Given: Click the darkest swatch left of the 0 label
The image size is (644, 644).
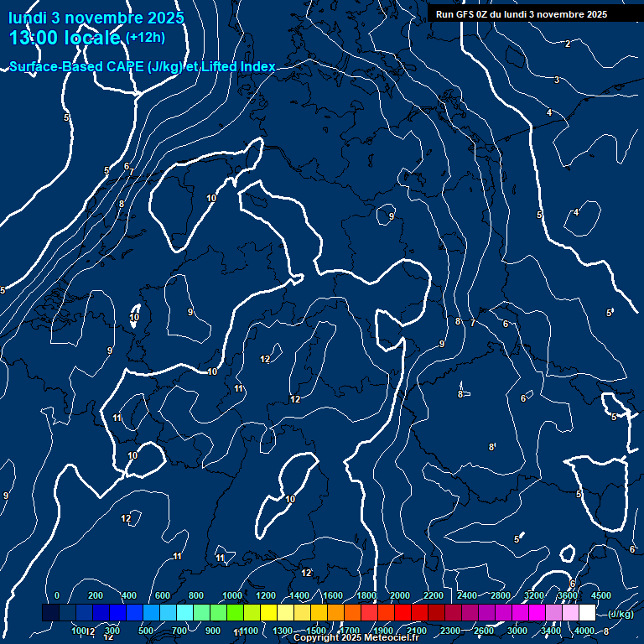Looking at the screenshot, I should (50, 612).
